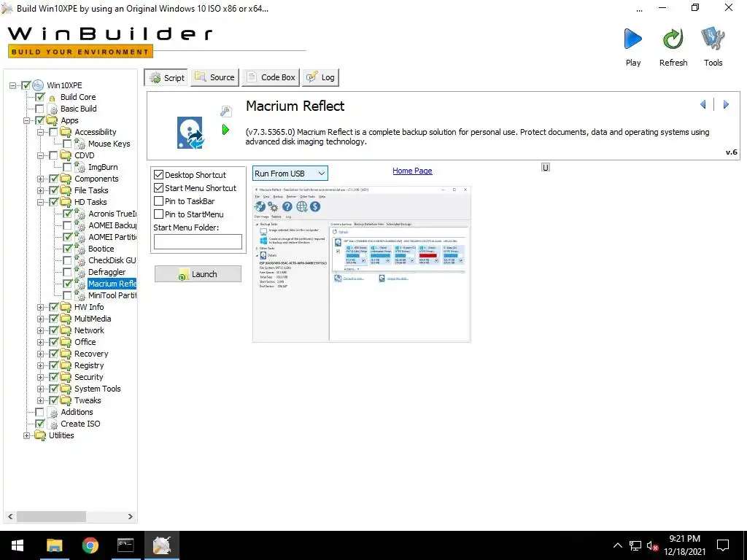Check the ImgBurn checkbox
Screen dimensions: 747x560
point(68,167)
